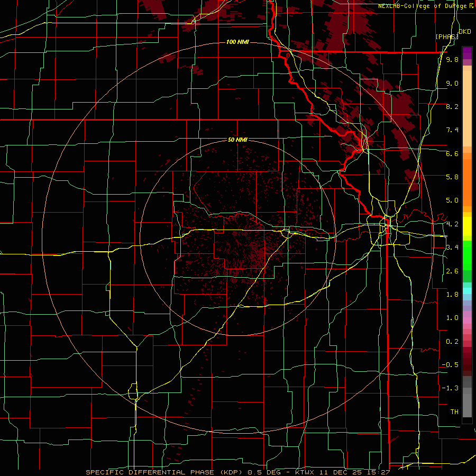Click the 3.4 legend scale value

[452, 248]
